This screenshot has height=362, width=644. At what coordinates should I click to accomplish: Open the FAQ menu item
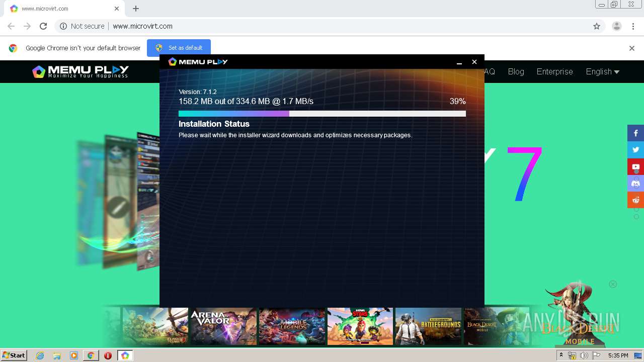(490, 72)
